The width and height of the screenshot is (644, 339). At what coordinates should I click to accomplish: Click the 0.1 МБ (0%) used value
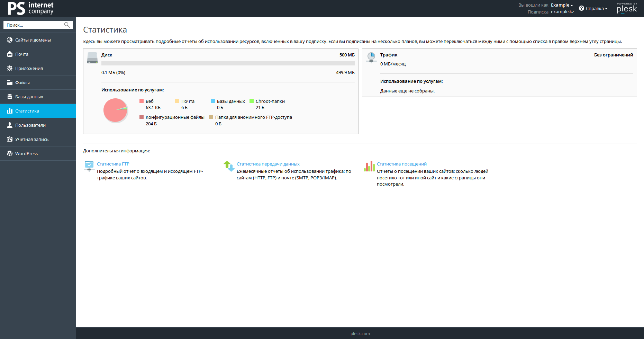113,73
